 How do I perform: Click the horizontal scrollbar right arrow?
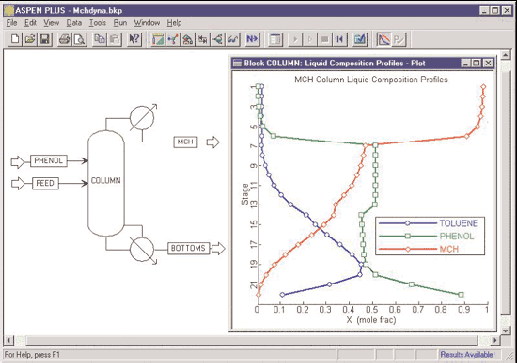[495, 340]
